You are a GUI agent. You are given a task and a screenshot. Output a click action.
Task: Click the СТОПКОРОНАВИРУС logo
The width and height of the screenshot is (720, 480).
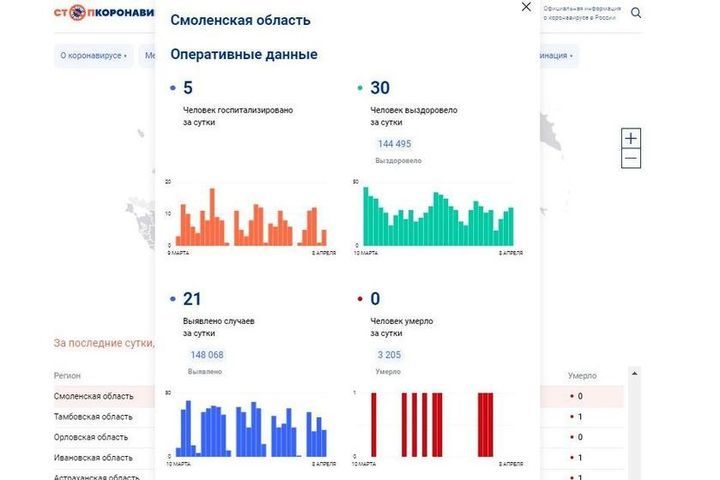pos(105,13)
